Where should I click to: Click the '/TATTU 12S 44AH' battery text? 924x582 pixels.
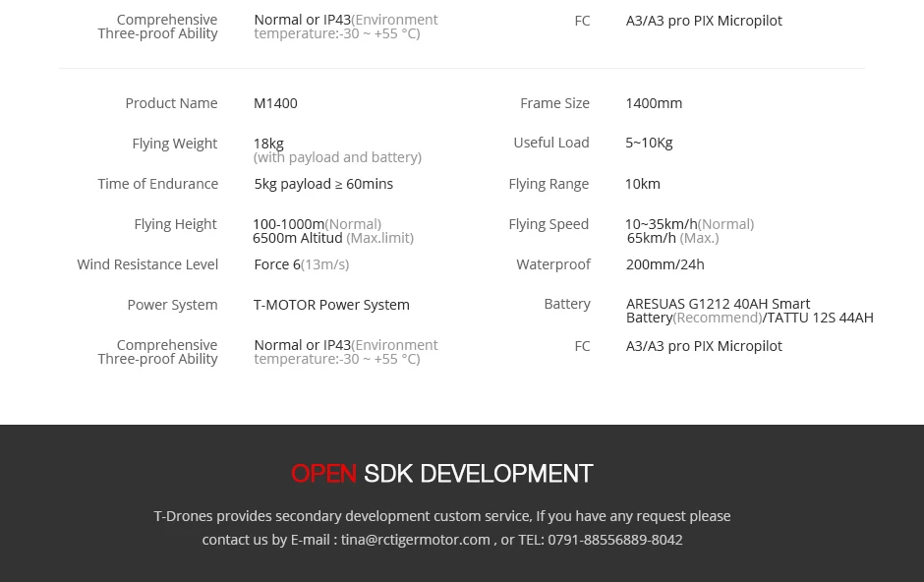(x=818, y=319)
